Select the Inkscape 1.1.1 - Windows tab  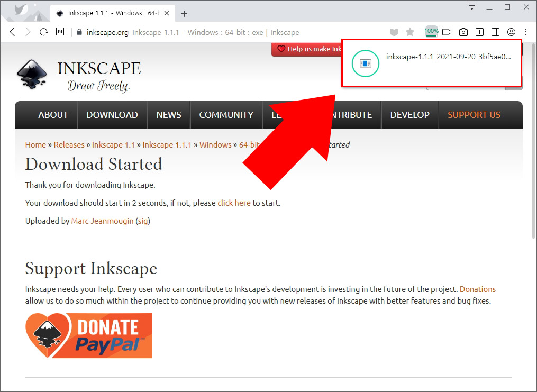(113, 13)
